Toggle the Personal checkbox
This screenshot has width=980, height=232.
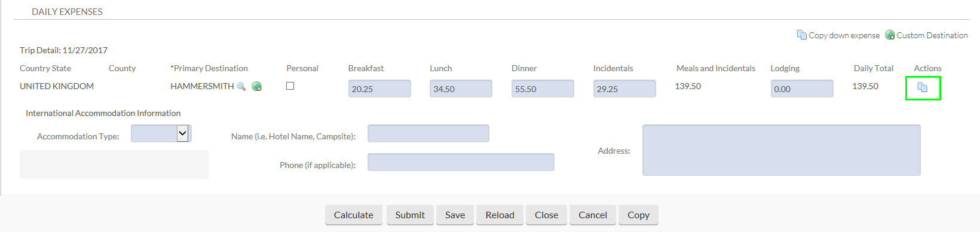(x=290, y=86)
